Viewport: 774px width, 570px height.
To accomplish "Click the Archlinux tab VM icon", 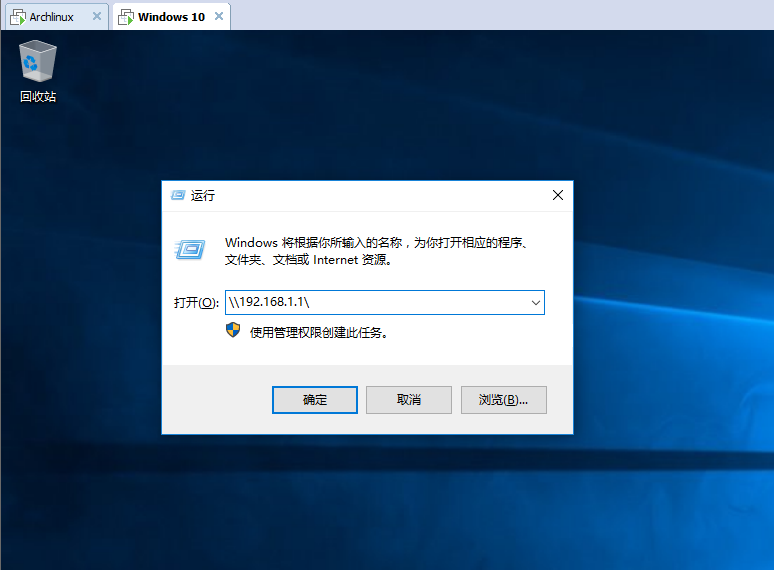I will (x=18, y=17).
